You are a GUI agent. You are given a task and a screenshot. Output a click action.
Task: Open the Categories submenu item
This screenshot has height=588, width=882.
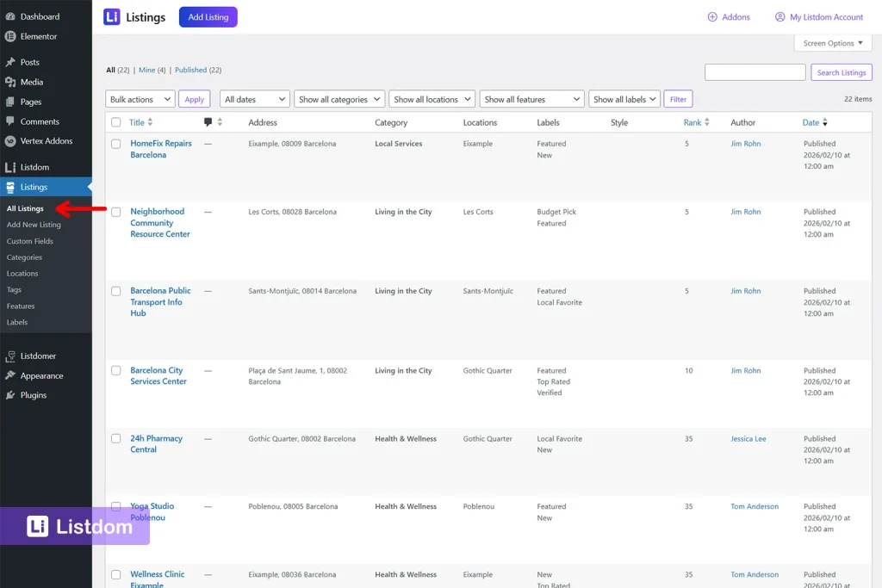(24, 257)
